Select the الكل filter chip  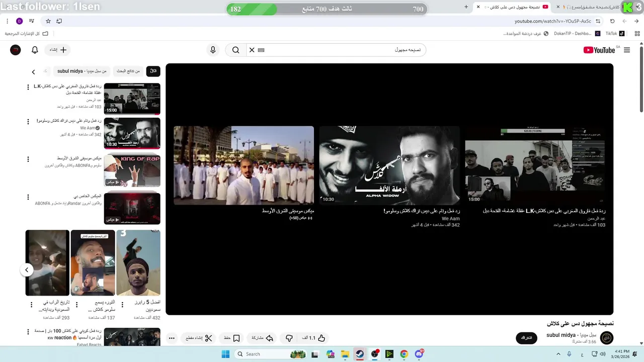coord(153,71)
